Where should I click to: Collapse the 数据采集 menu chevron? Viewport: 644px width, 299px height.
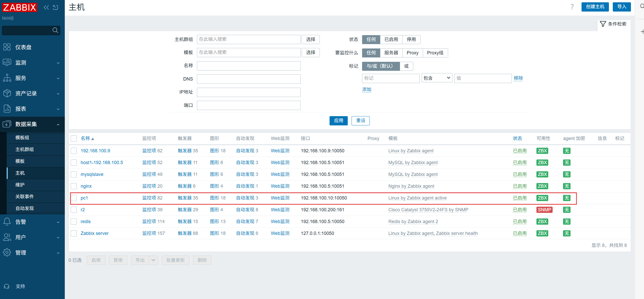(58, 124)
